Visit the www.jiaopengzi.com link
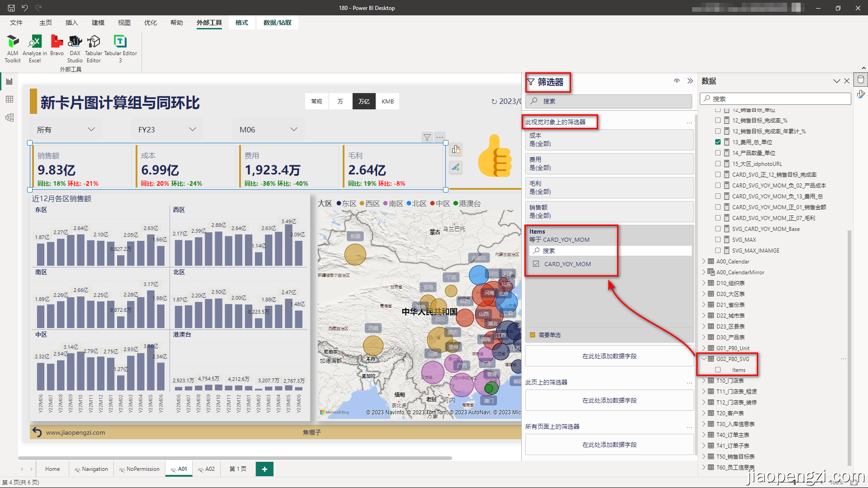 75,432
